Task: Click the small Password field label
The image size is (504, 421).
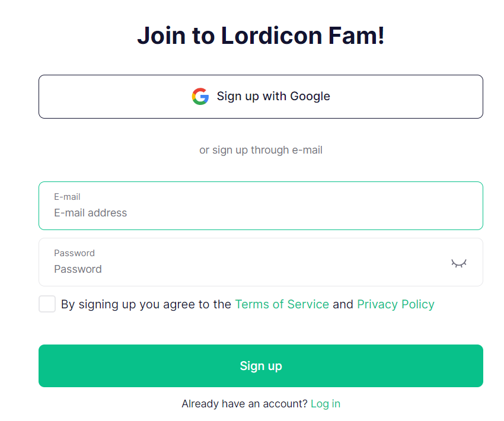Action: click(x=74, y=253)
